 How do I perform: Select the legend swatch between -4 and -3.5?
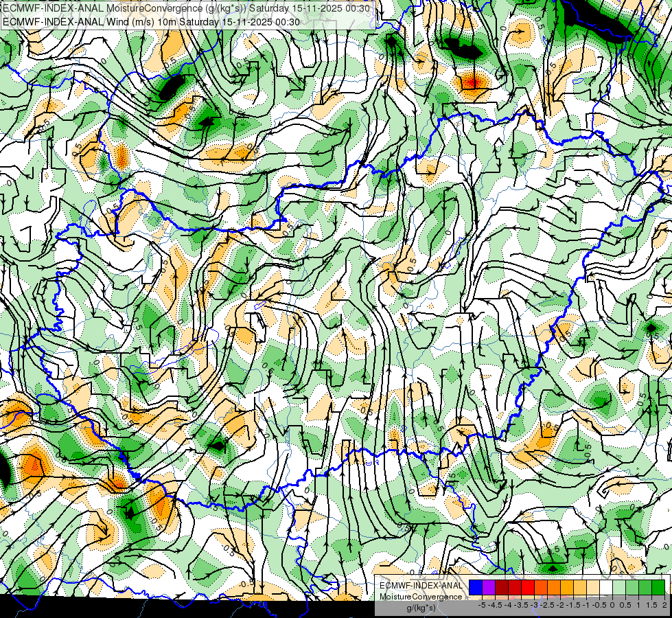(515, 588)
